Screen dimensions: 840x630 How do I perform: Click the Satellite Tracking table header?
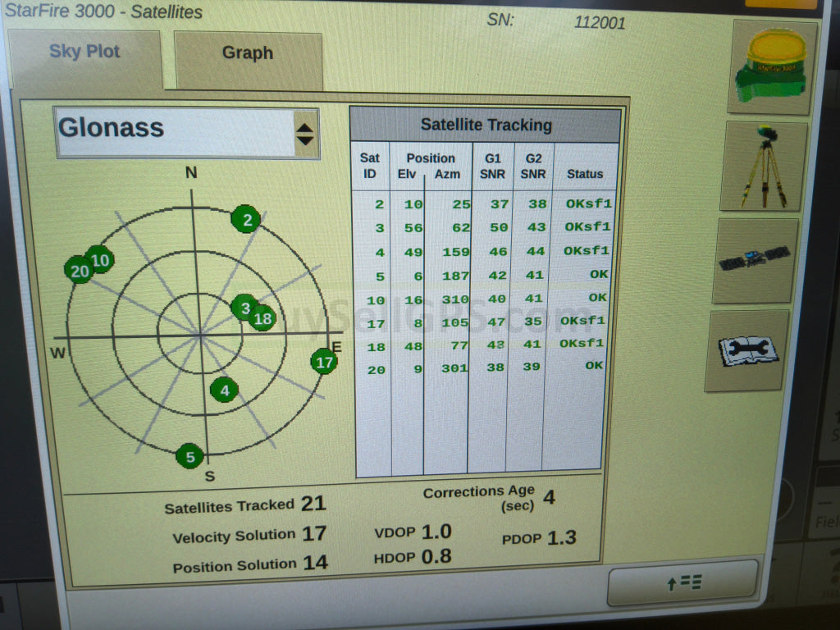[x=486, y=125]
